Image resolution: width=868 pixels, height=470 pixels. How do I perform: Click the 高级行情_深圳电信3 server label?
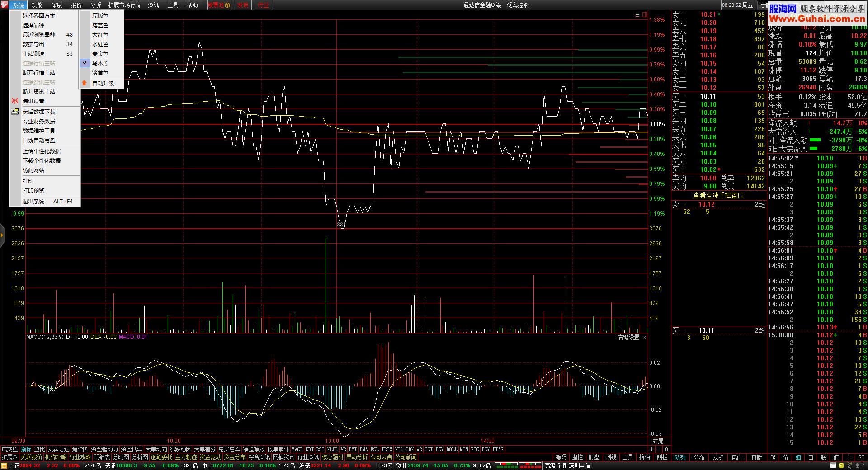569,465
